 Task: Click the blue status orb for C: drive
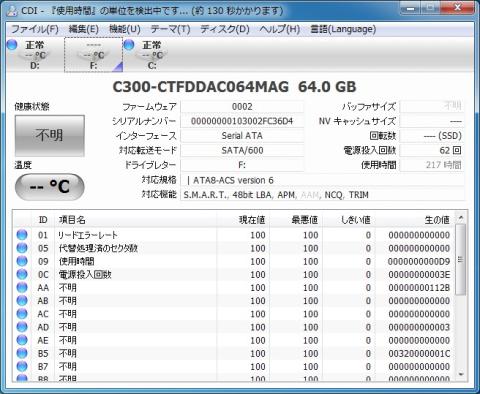129,45
